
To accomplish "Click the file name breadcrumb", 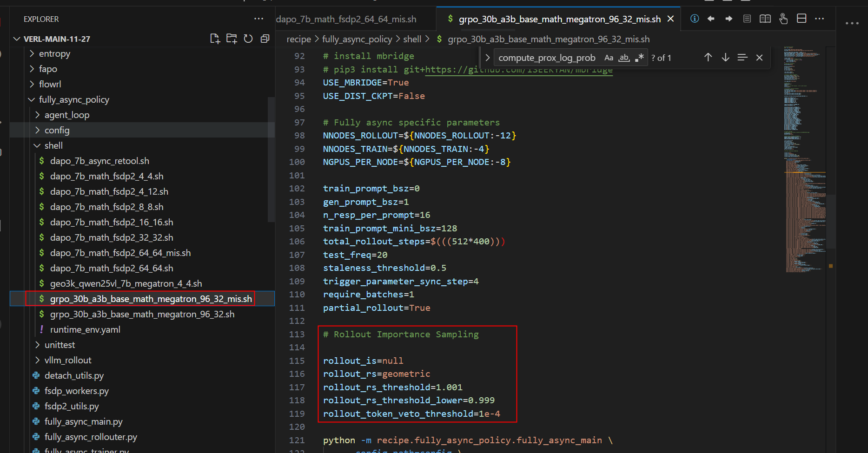I will (549, 39).
